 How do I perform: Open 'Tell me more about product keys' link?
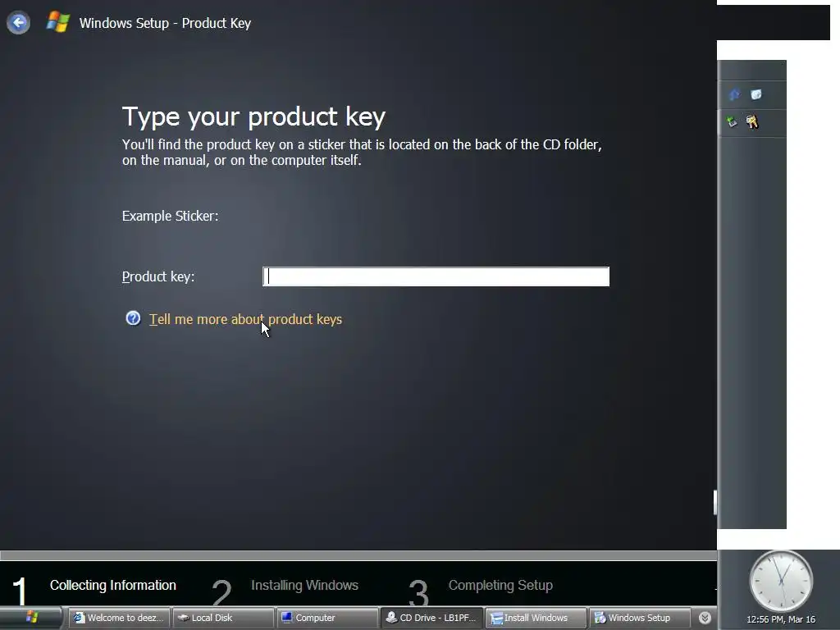click(x=245, y=319)
